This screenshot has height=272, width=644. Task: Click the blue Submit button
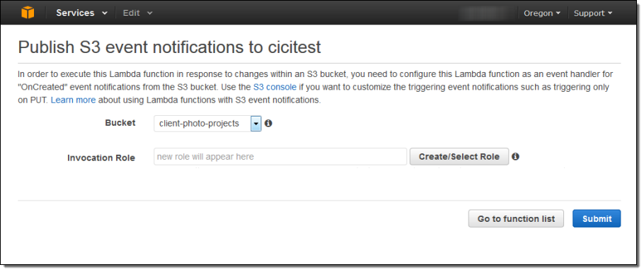tap(597, 219)
